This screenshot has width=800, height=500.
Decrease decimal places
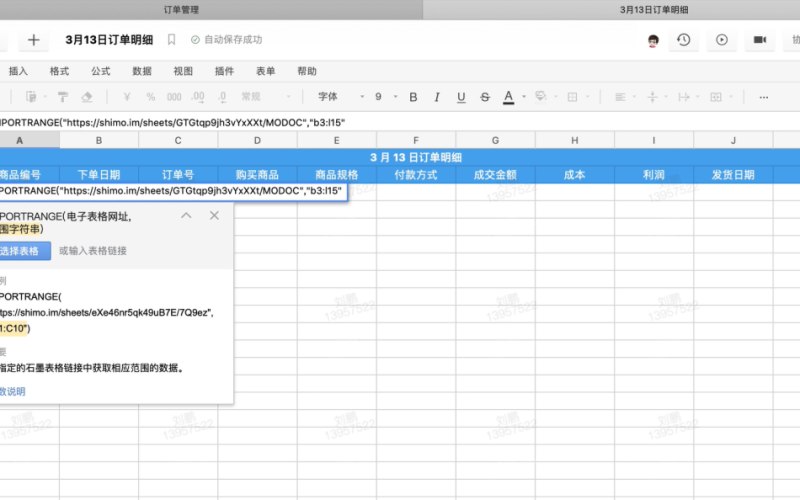[x=222, y=97]
